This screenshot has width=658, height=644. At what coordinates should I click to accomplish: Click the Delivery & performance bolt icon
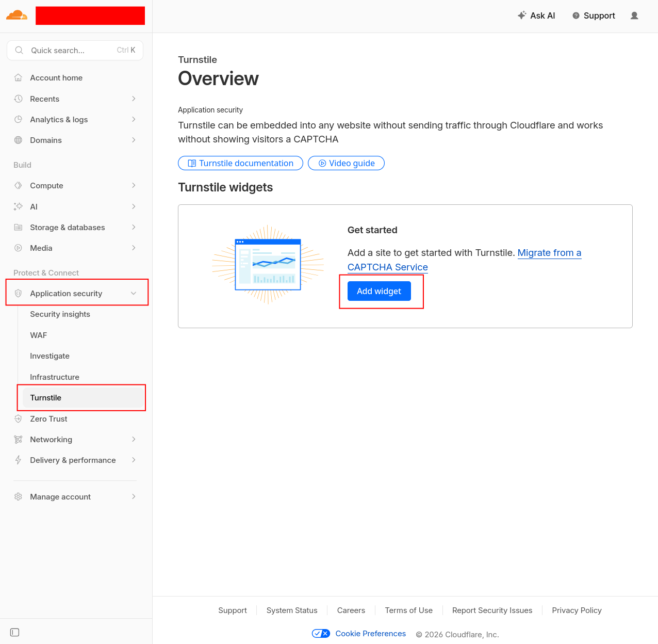(x=18, y=460)
